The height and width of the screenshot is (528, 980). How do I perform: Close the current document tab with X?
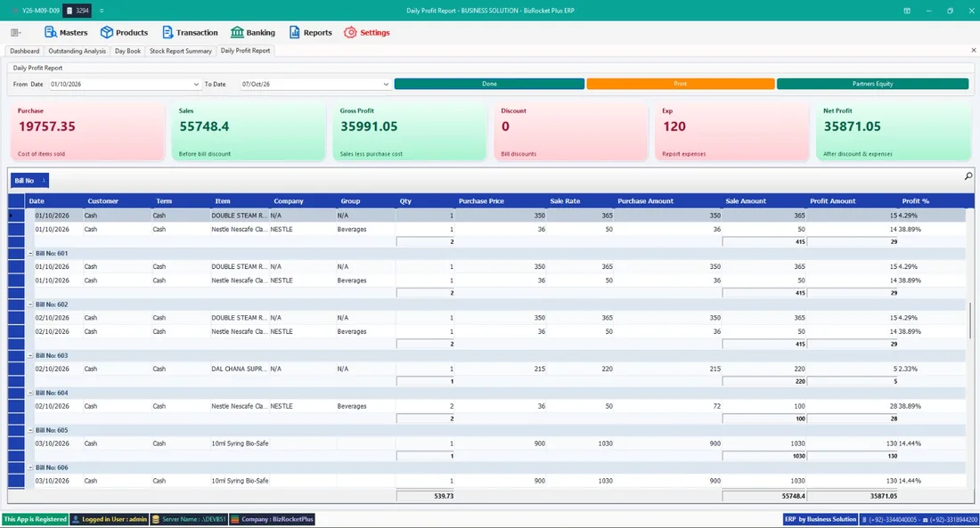973,51
